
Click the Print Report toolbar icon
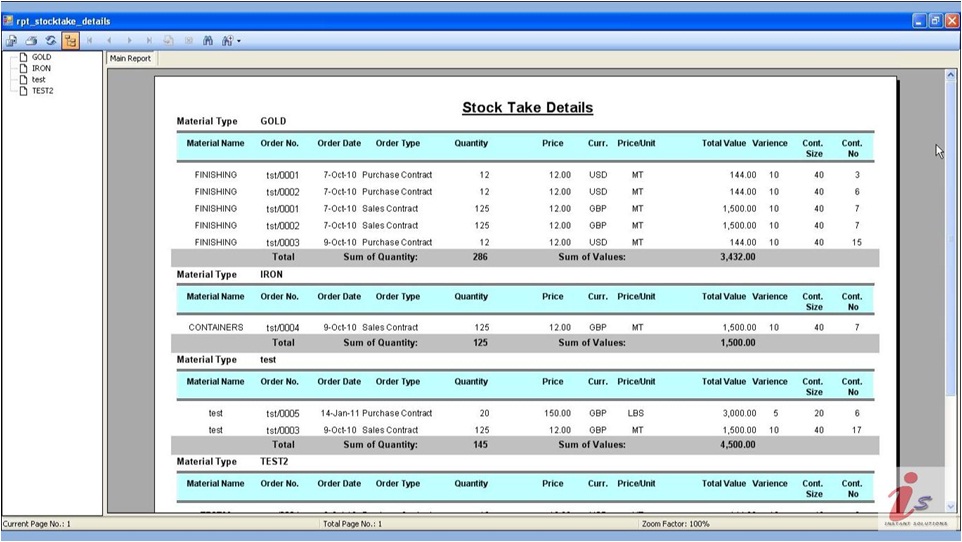click(31, 41)
